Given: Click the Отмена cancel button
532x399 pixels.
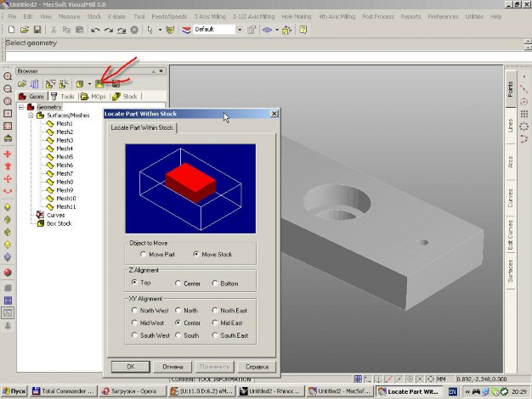Looking at the screenshot, I should point(173,367).
